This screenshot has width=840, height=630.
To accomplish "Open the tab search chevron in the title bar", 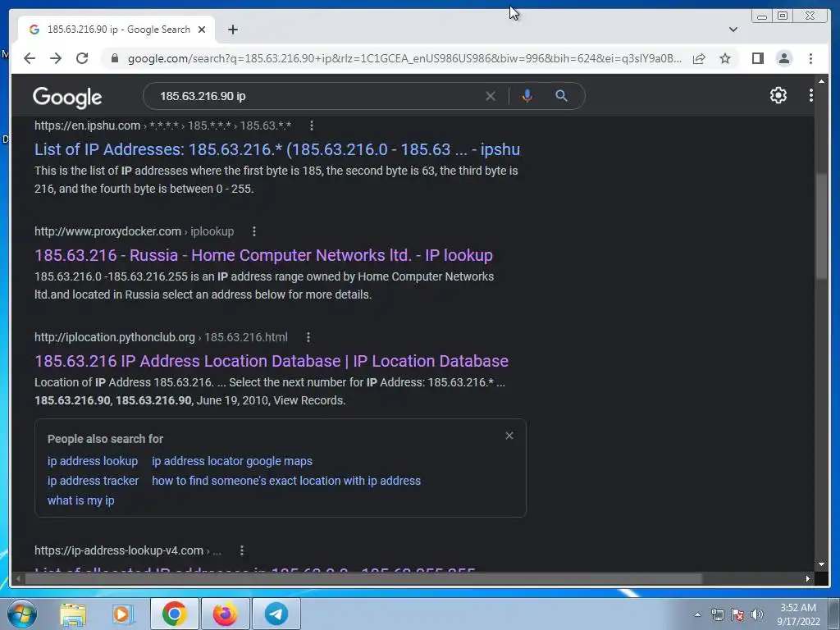I will click(733, 30).
